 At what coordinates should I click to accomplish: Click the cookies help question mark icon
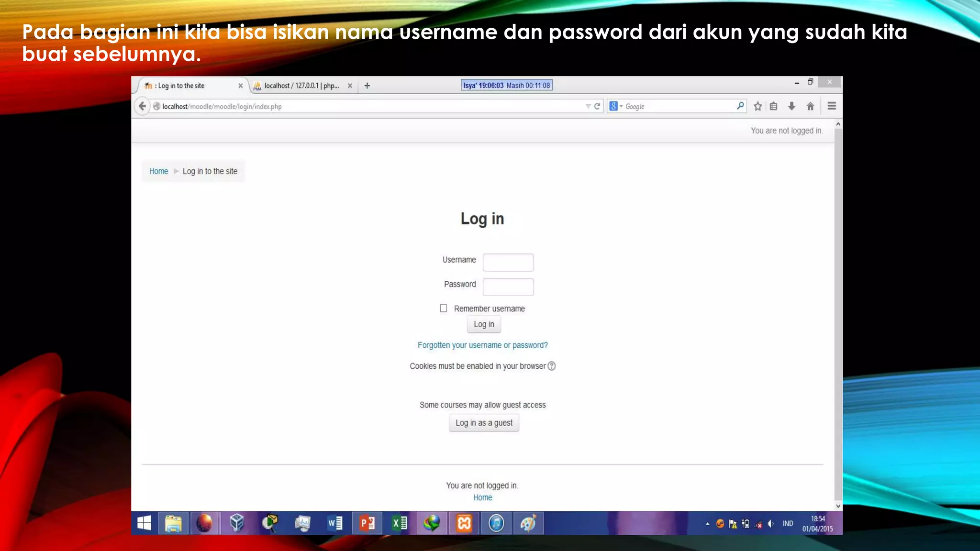(552, 366)
